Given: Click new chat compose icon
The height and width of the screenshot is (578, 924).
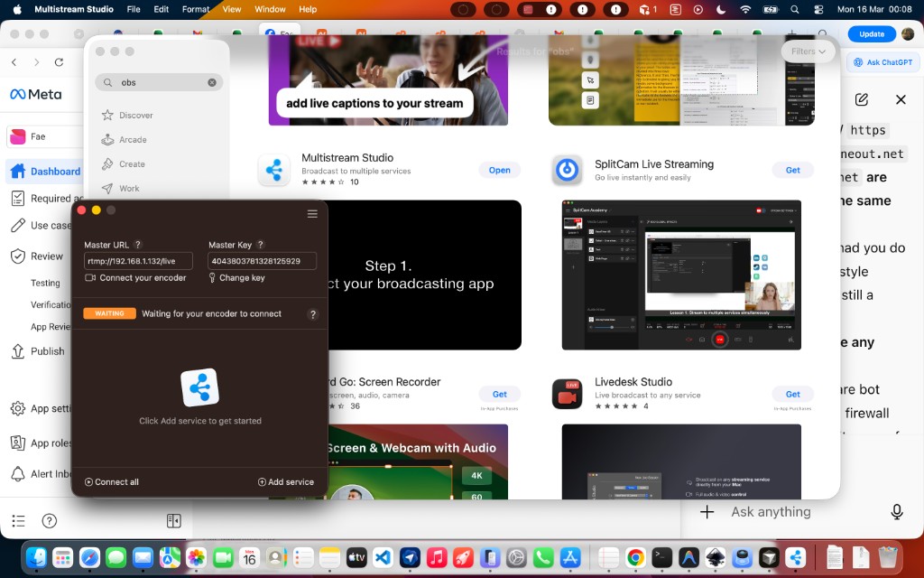Looking at the screenshot, I should [862, 99].
